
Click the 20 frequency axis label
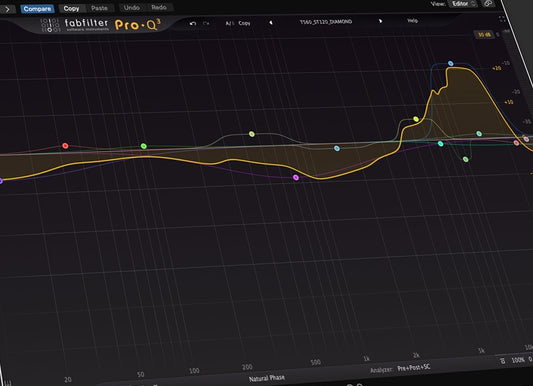tap(68, 380)
